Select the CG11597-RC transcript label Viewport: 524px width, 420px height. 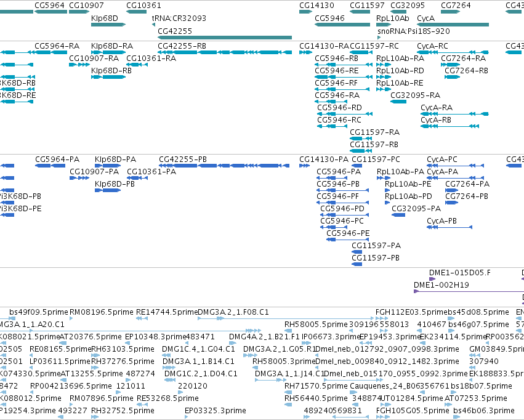click(374, 46)
